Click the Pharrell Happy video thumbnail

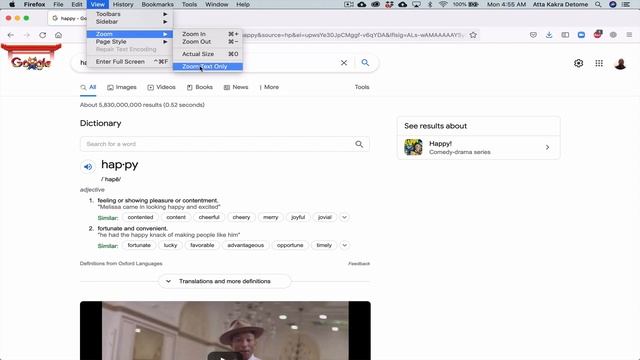click(225, 331)
